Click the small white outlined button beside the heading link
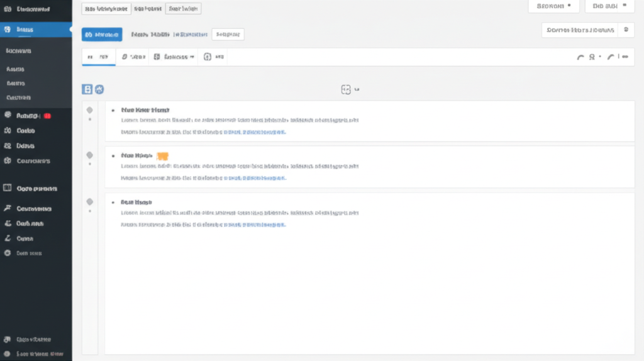This screenshot has width=644, height=361. point(228,35)
